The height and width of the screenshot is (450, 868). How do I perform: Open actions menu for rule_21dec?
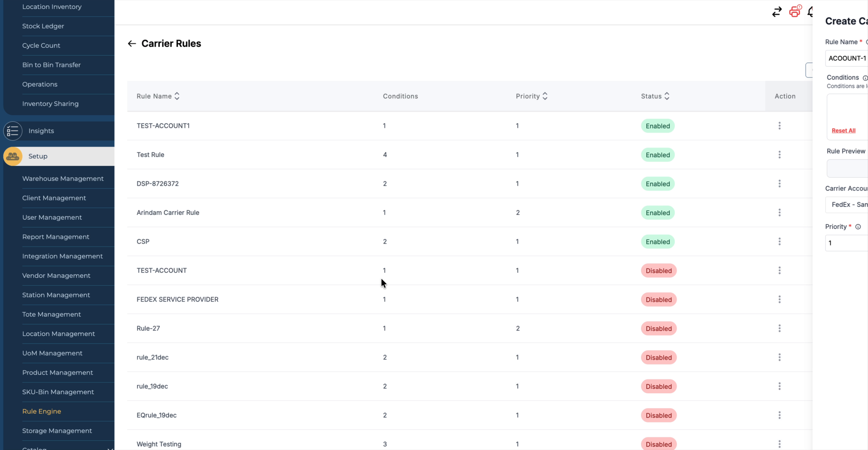(779, 357)
